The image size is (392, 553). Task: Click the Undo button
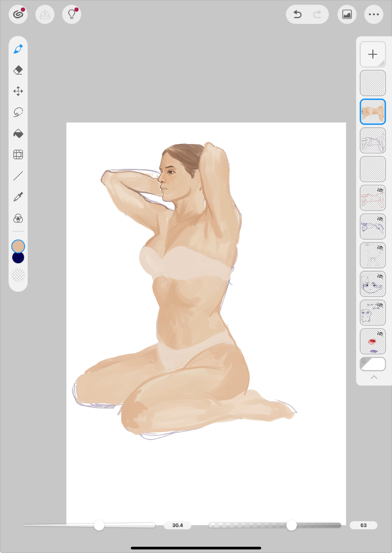(x=297, y=14)
